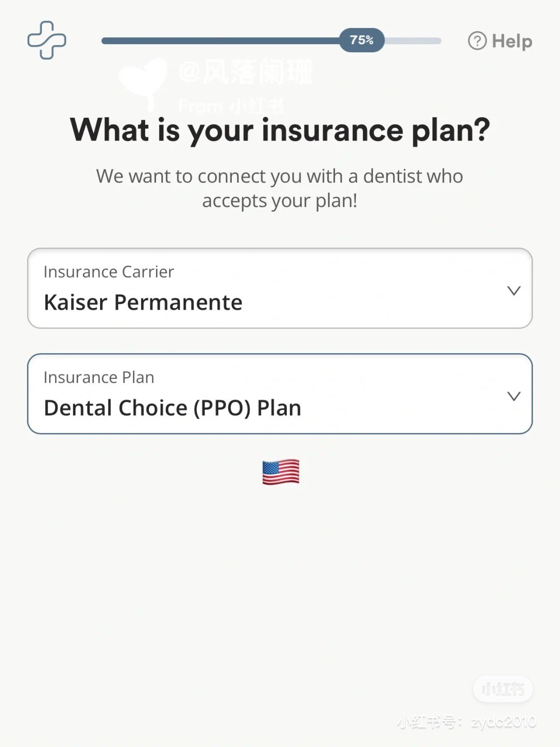This screenshot has width=560, height=747.
Task: Click the dentist plan subtitle text
Action: coord(280,188)
